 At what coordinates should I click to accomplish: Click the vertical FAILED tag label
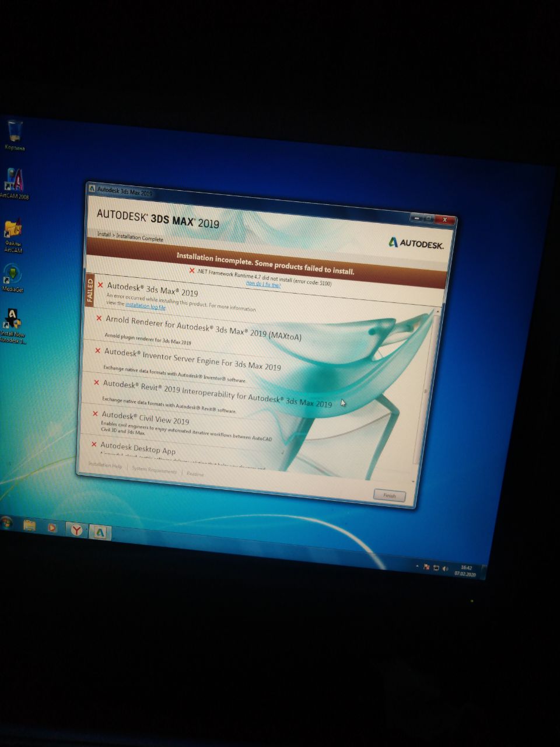[90, 290]
